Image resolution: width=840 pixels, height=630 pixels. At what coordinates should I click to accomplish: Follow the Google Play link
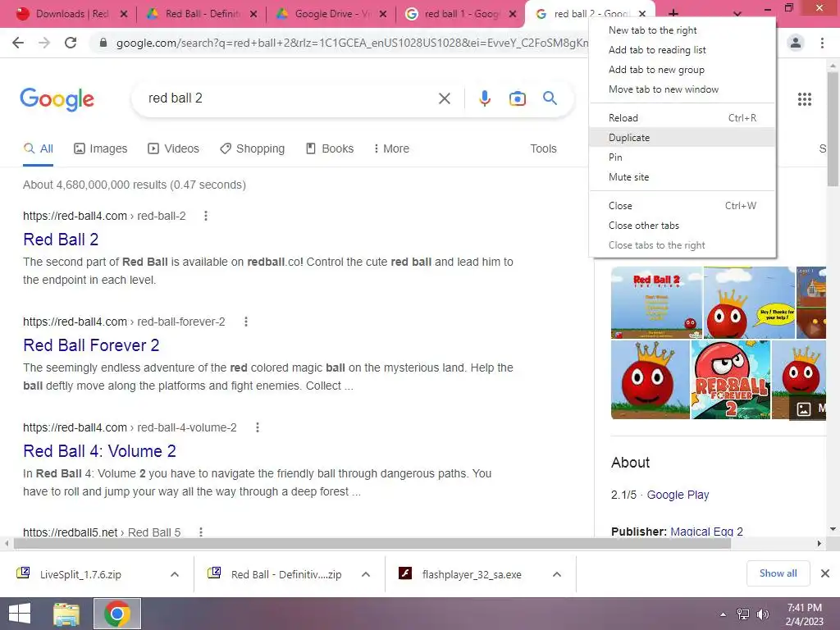(x=678, y=495)
